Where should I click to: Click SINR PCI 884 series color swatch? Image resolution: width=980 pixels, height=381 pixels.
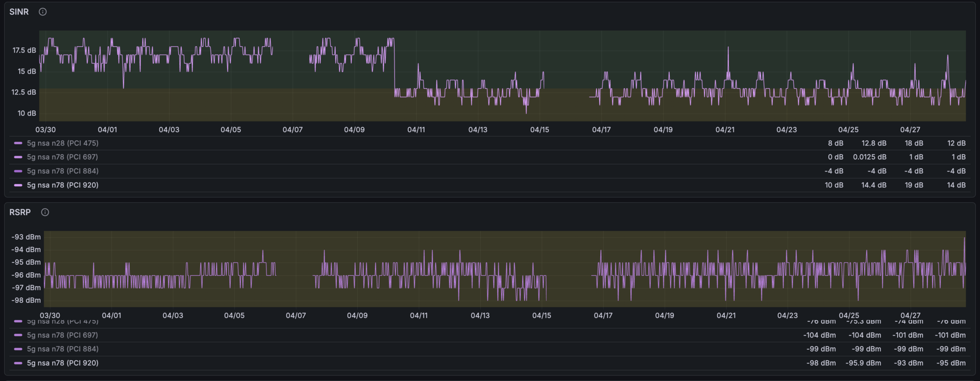(x=18, y=171)
